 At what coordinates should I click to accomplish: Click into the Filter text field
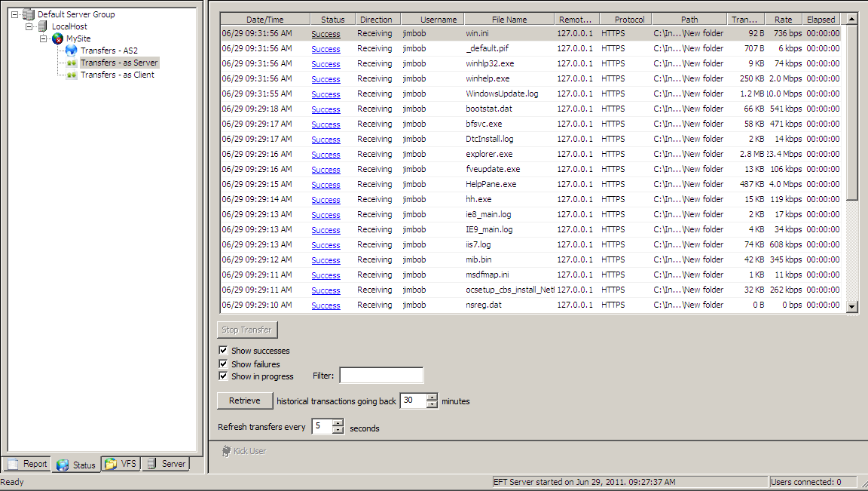(381, 376)
